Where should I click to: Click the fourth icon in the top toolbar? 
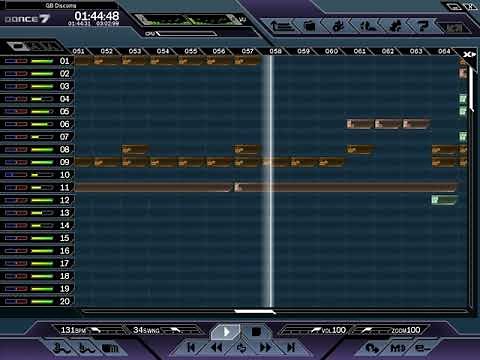click(x=367, y=26)
